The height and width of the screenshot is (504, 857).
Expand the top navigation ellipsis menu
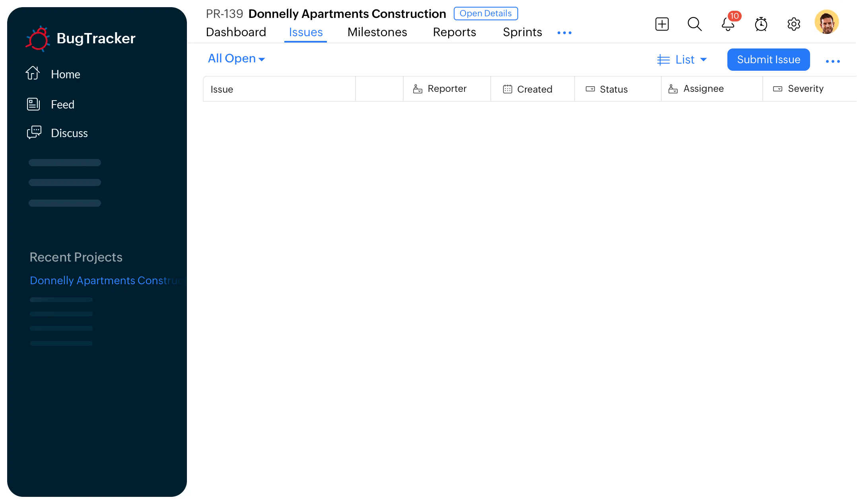pos(564,33)
